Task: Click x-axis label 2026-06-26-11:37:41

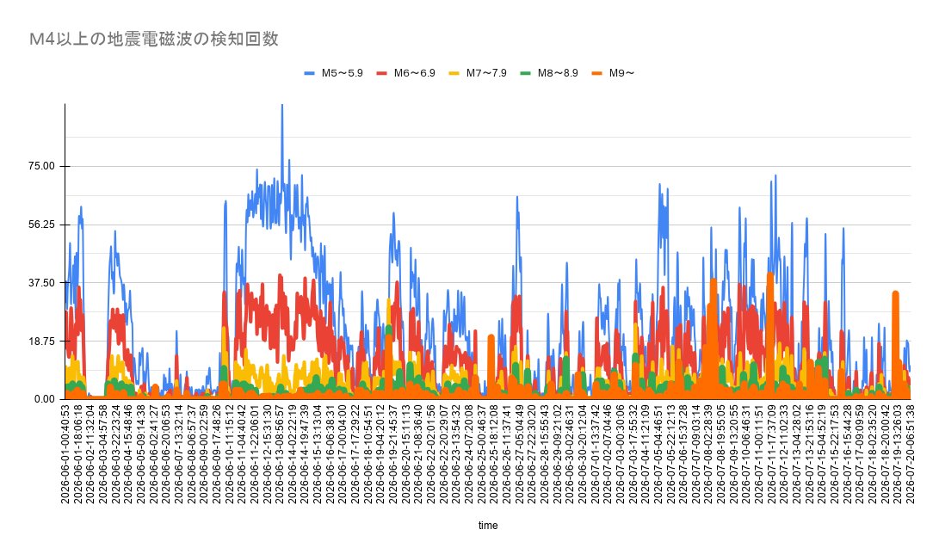Action: point(507,454)
